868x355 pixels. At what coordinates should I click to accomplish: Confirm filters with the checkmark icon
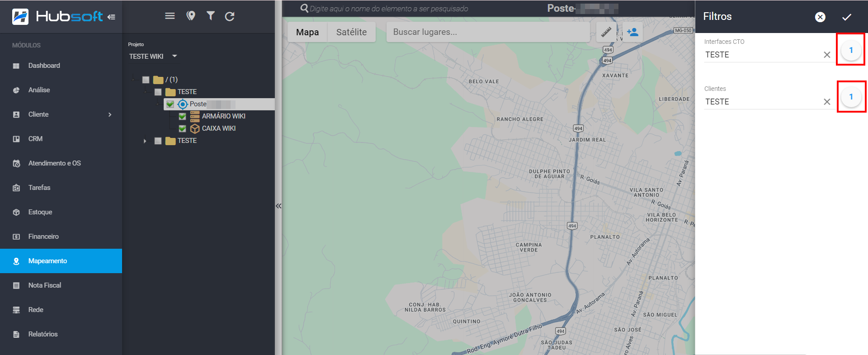847,17
